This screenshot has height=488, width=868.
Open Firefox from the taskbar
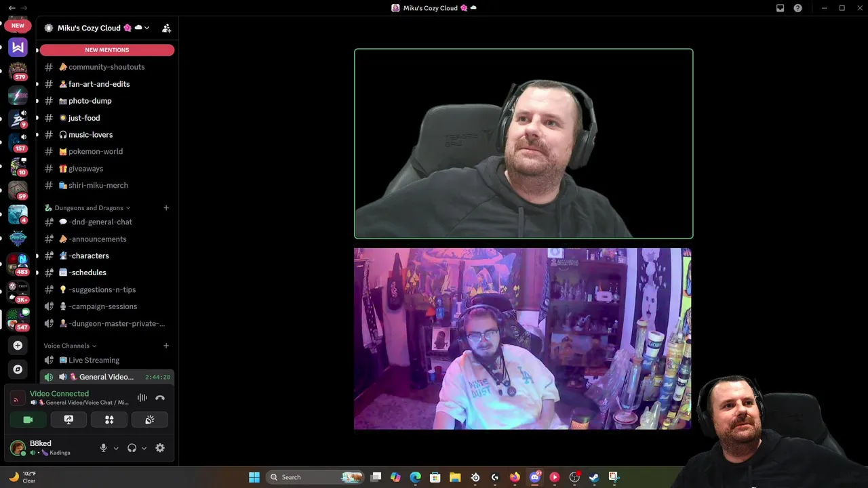coord(515,477)
